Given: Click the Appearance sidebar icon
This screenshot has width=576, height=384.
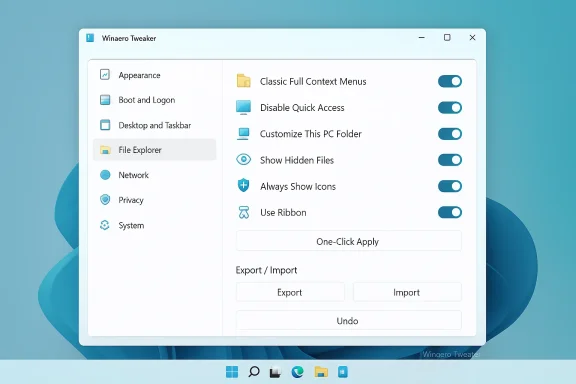Looking at the screenshot, I should pos(105,75).
